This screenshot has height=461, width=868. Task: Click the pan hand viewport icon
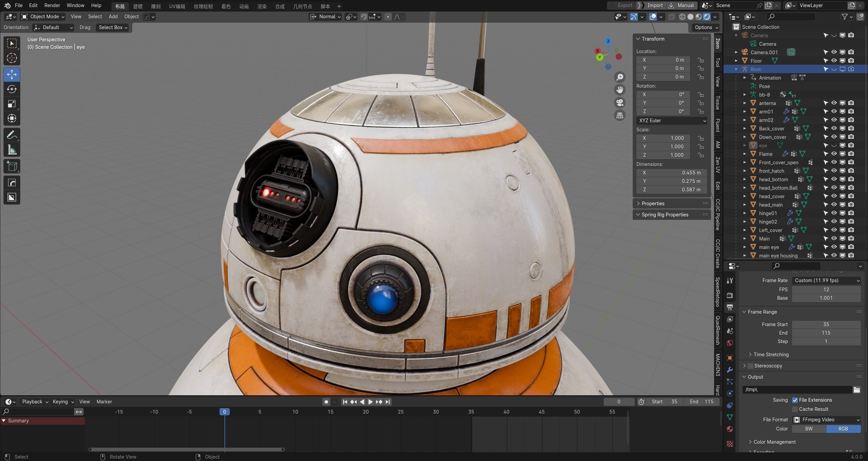[x=620, y=90]
